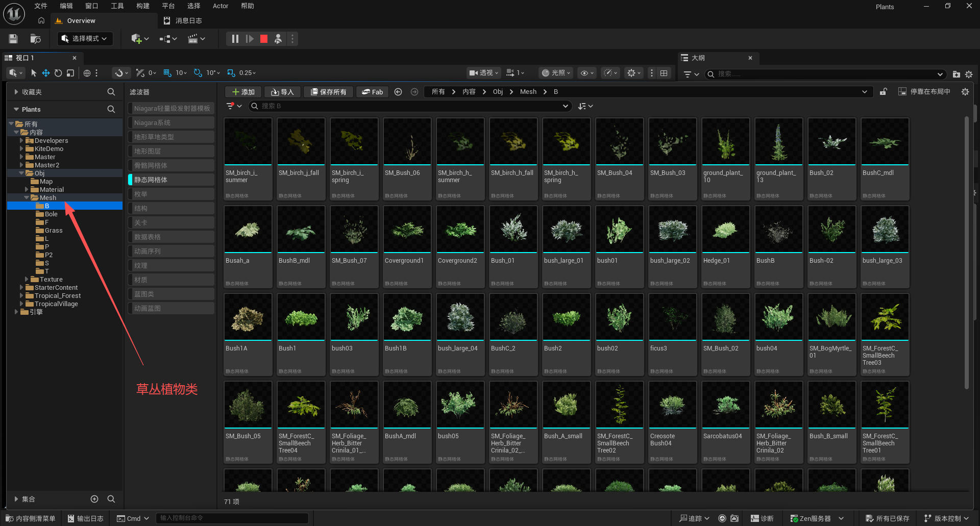Select the rotate gizmo tool
The image size is (980, 526).
pyautogui.click(x=58, y=73)
